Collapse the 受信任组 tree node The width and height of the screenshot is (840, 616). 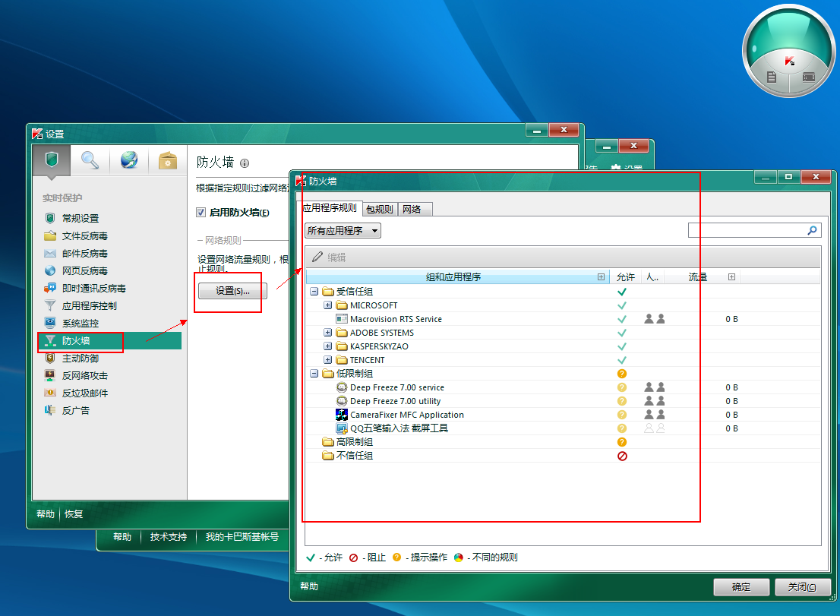[314, 292]
